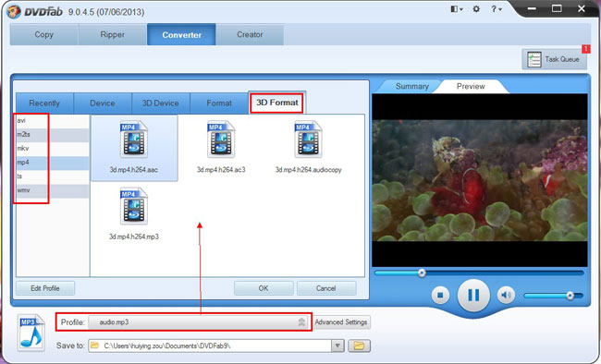Choose the 3d.mp4.h264.mp3 profile icon
This screenshot has height=364, width=601.
pos(134,207)
